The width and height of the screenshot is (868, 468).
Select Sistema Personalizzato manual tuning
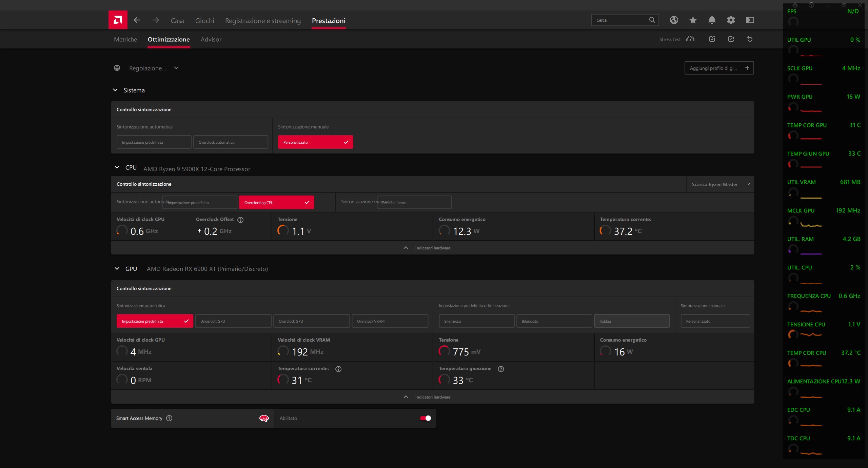tap(315, 142)
